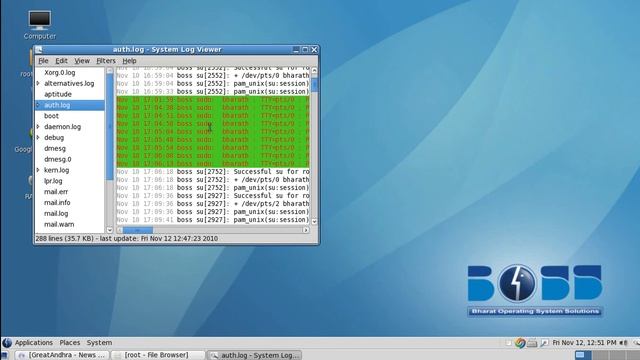This screenshot has width=640, height=360.
Task: Click the log list scroll up arrow
Action: (109, 71)
